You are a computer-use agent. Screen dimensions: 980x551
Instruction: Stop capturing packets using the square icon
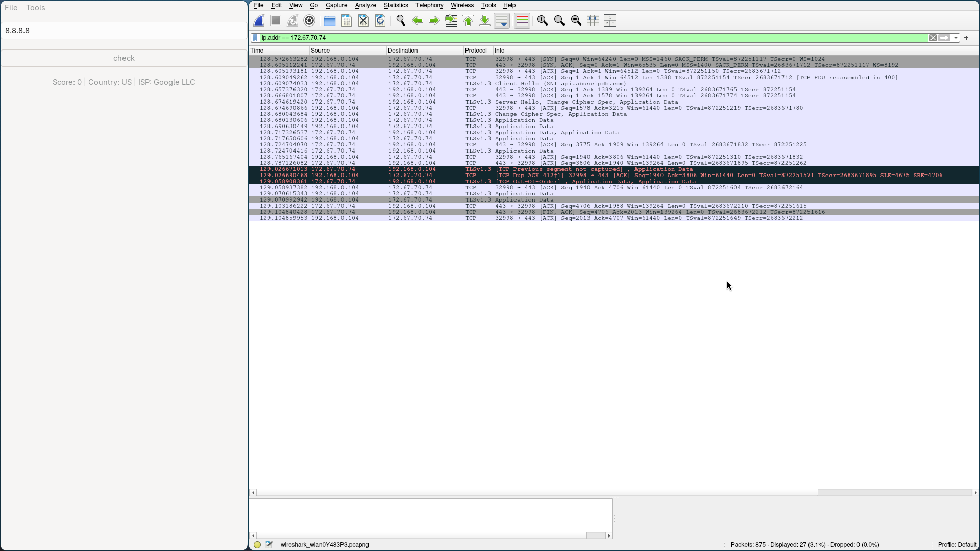pyautogui.click(x=276, y=21)
